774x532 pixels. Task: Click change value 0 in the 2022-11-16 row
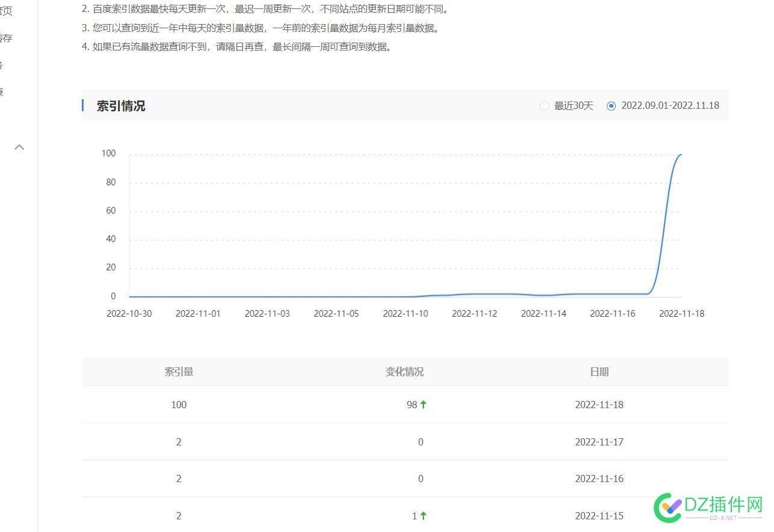(420, 478)
